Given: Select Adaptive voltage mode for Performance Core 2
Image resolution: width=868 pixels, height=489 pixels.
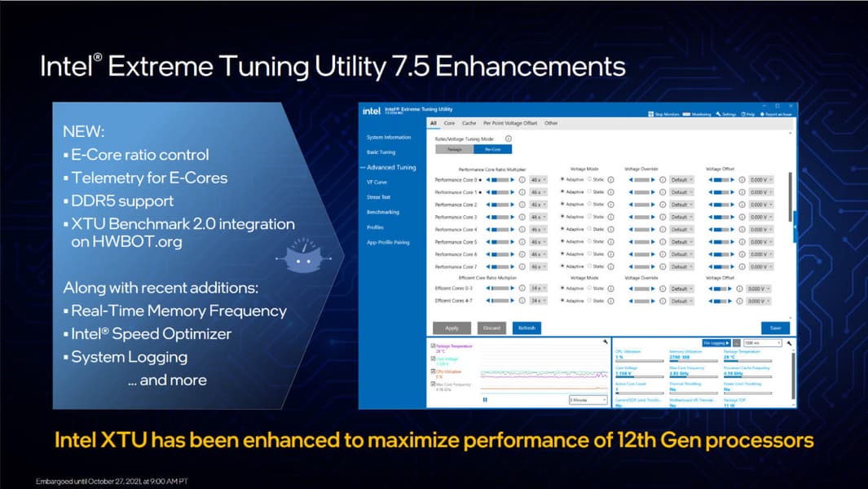Looking at the screenshot, I should pyautogui.click(x=562, y=205).
